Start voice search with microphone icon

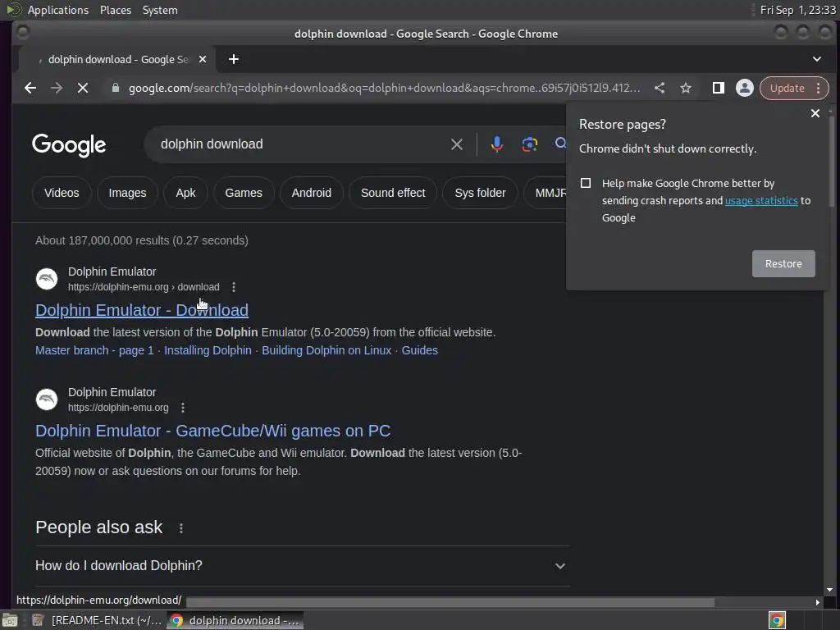point(496,144)
